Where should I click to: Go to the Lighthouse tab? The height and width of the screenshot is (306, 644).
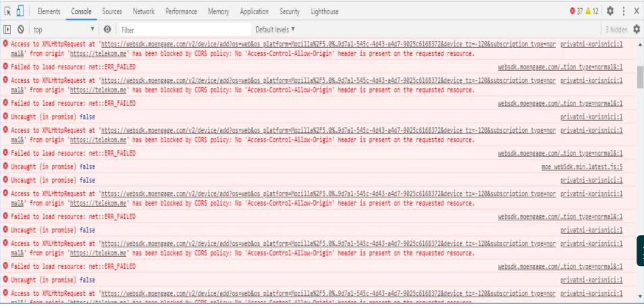coord(324,11)
